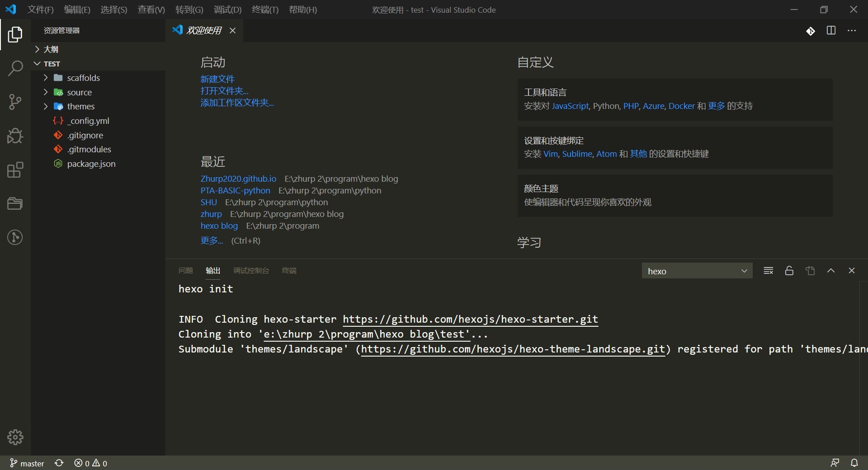Open the _config.yml file
Screen dimensions: 868x470
click(98, 121)
